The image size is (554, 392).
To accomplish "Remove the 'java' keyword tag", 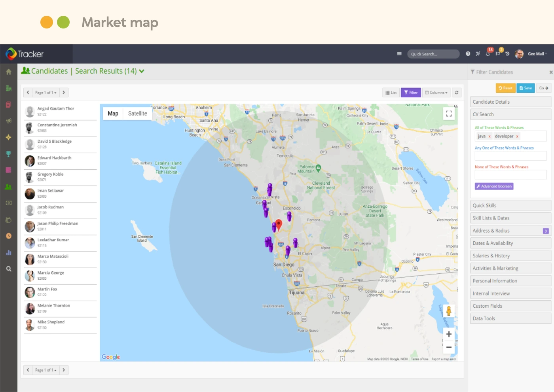I will click(489, 136).
